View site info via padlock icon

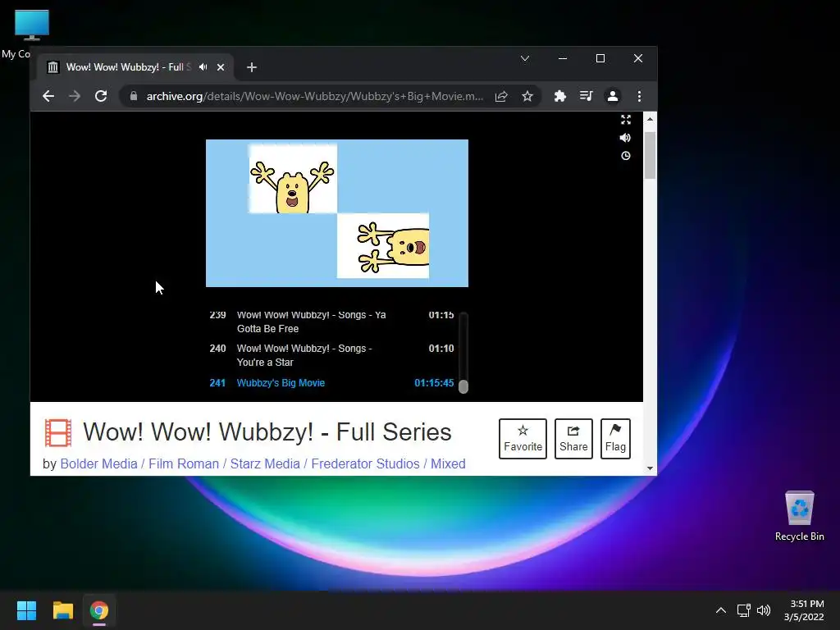134,96
